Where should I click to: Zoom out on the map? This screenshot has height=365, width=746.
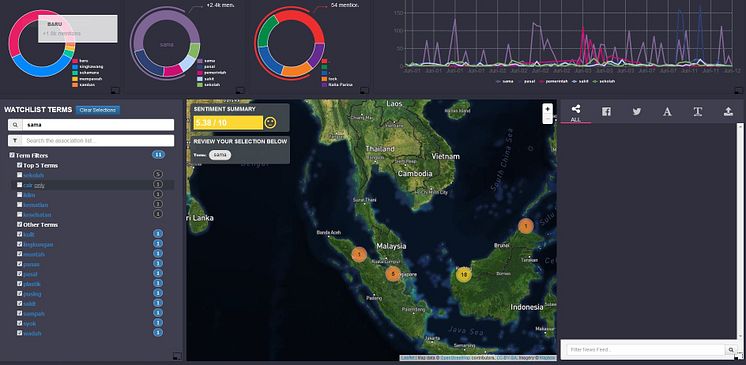click(x=547, y=118)
